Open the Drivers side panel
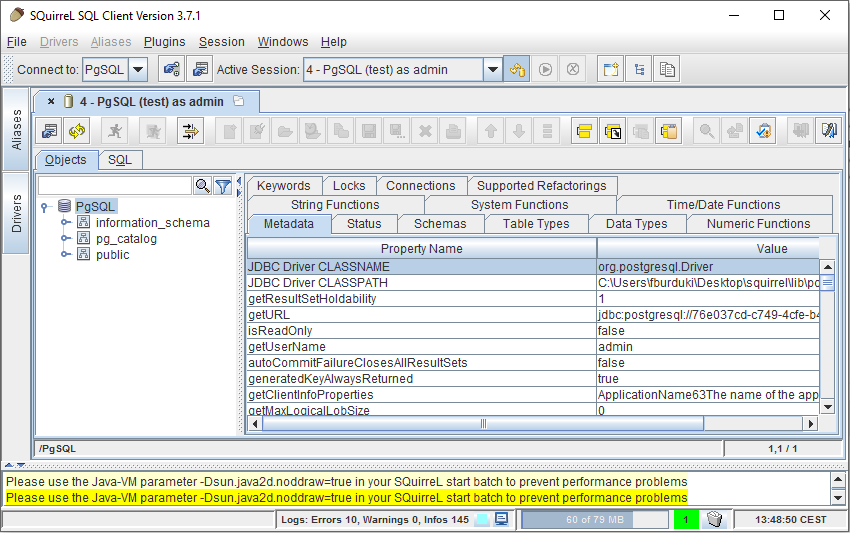Image resolution: width=850 pixels, height=533 pixels. point(16,213)
